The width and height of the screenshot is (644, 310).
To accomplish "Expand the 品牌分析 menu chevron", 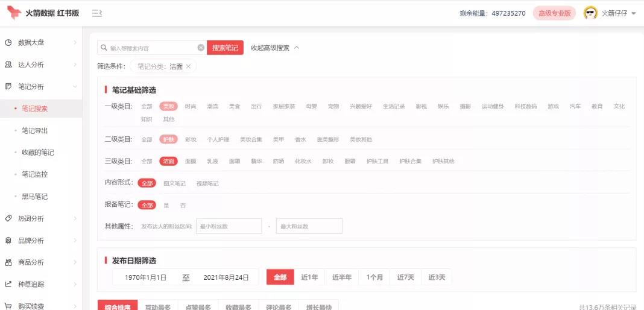I will pyautogui.click(x=75, y=241).
